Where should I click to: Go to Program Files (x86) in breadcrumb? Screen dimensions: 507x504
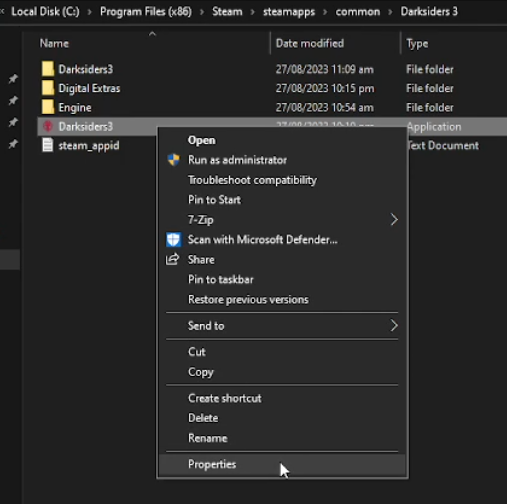click(146, 12)
